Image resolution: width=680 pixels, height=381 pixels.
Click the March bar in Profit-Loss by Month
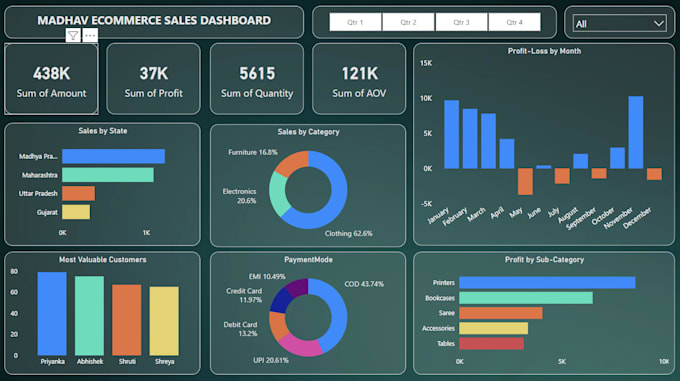pos(488,141)
